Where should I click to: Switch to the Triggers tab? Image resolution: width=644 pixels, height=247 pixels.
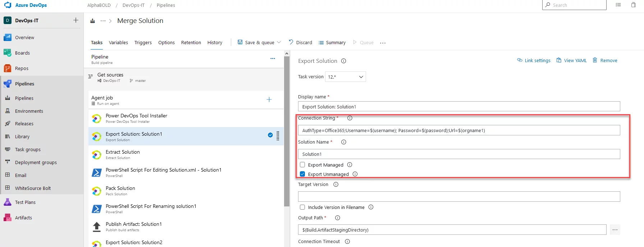tap(143, 42)
